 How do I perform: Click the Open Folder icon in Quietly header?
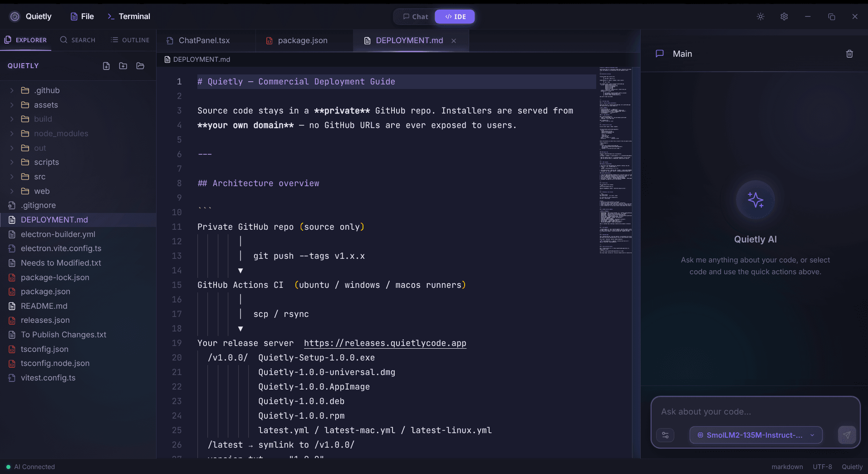(x=140, y=66)
